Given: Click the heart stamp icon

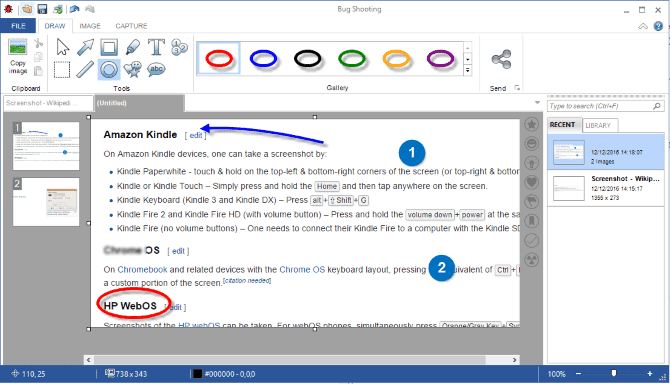Looking at the screenshot, I should (532, 182).
